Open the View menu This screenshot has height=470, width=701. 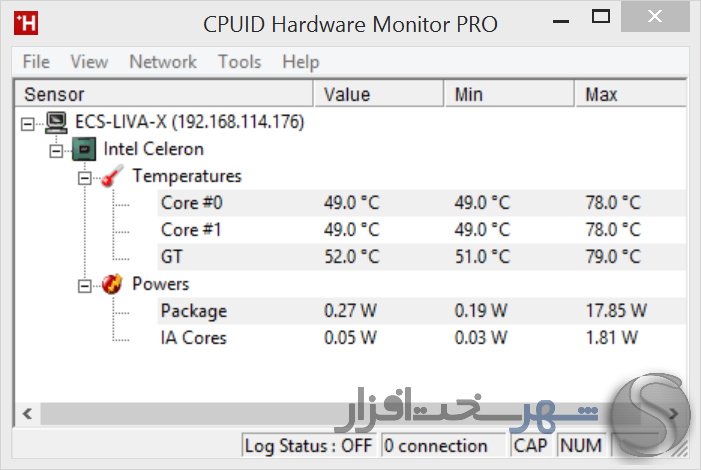pyautogui.click(x=89, y=62)
